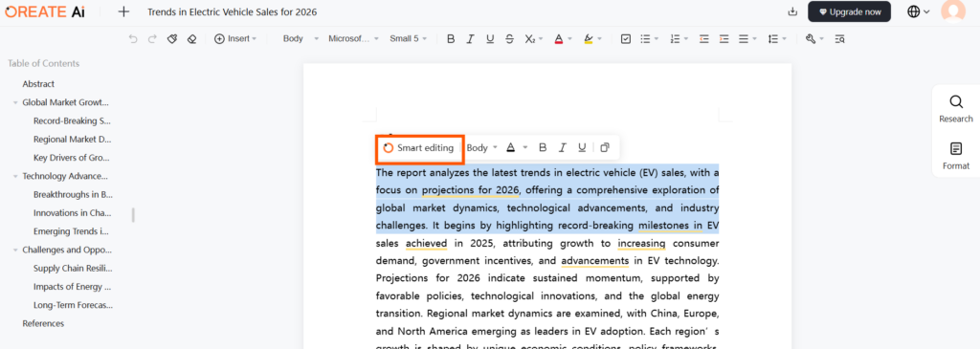Screen dimensions: 980x349
Task: Click Smart editing in the floating toolbar
Action: (x=419, y=148)
